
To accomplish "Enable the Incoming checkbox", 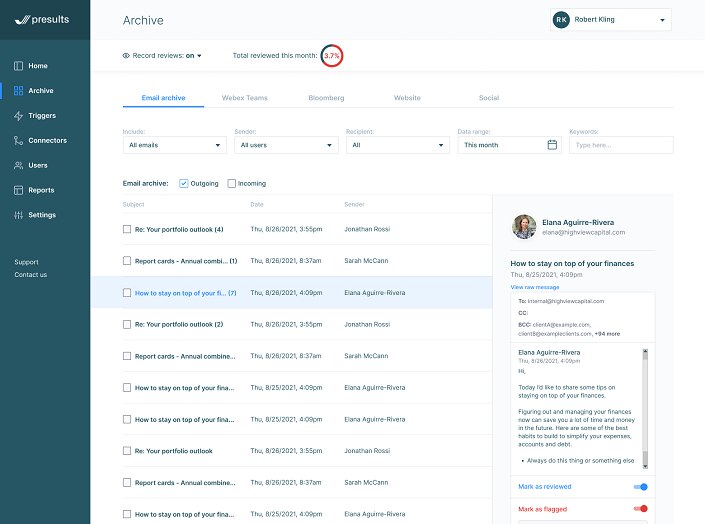I will (x=232, y=184).
